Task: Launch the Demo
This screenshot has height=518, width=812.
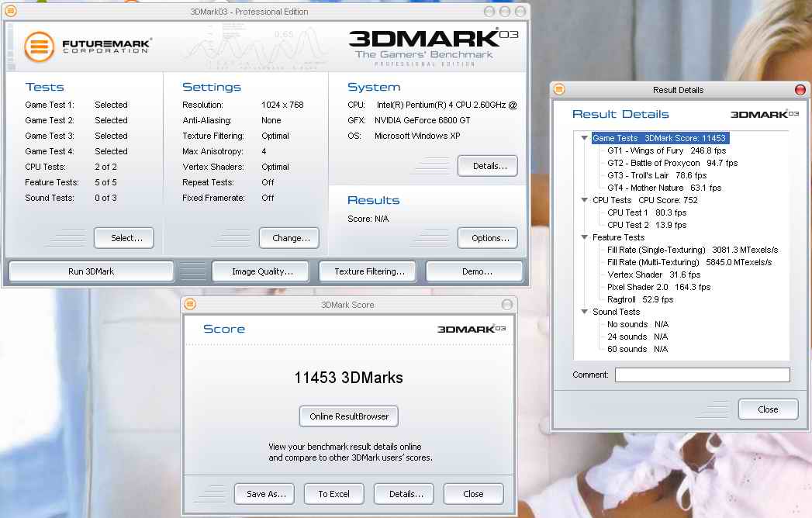Action: coord(475,271)
